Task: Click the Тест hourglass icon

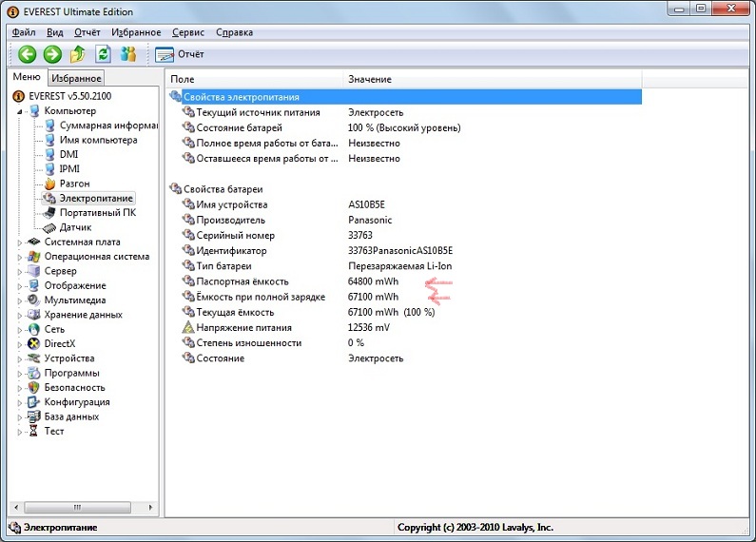Action: click(x=33, y=431)
